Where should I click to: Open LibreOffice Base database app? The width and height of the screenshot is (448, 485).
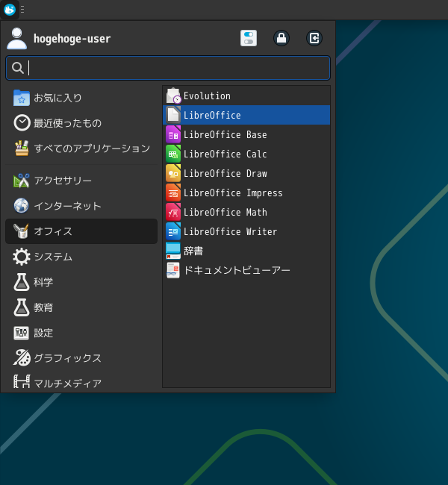(x=225, y=135)
